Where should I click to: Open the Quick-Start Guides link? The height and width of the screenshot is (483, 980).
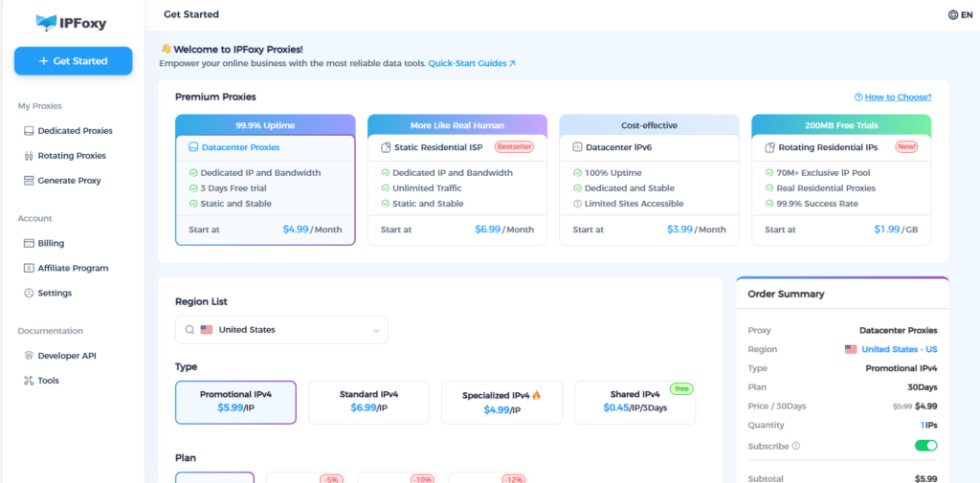tap(471, 63)
